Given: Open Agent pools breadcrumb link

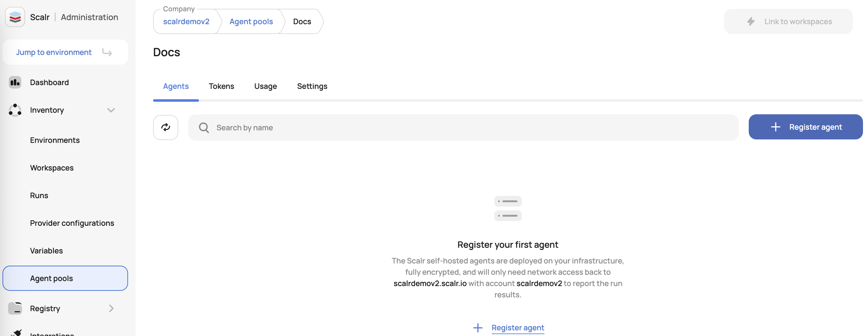Looking at the screenshot, I should click(x=251, y=22).
